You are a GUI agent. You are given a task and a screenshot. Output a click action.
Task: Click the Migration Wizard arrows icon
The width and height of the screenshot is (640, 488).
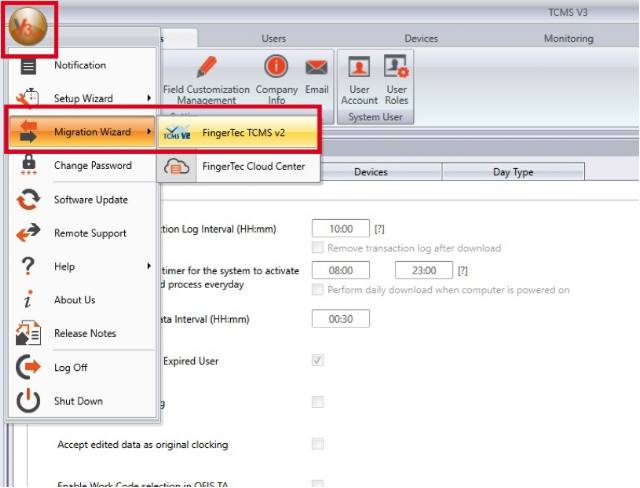(x=28, y=131)
